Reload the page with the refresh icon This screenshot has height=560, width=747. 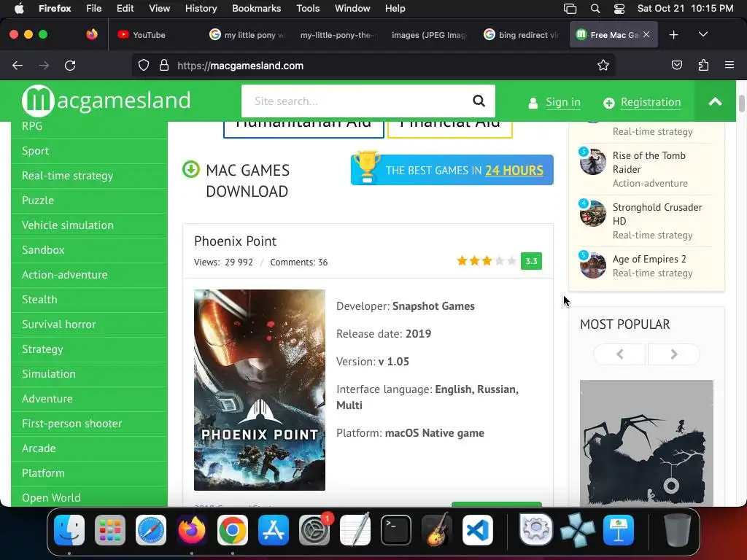pos(70,66)
